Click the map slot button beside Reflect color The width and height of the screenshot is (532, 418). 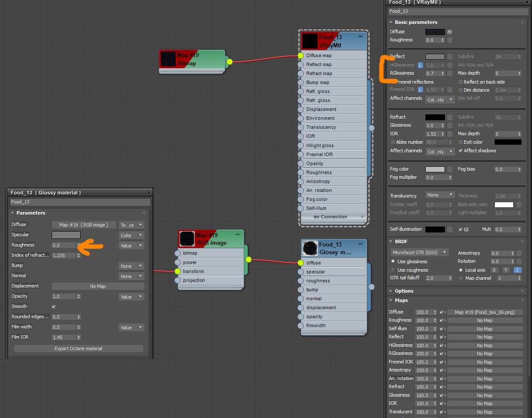click(450, 57)
